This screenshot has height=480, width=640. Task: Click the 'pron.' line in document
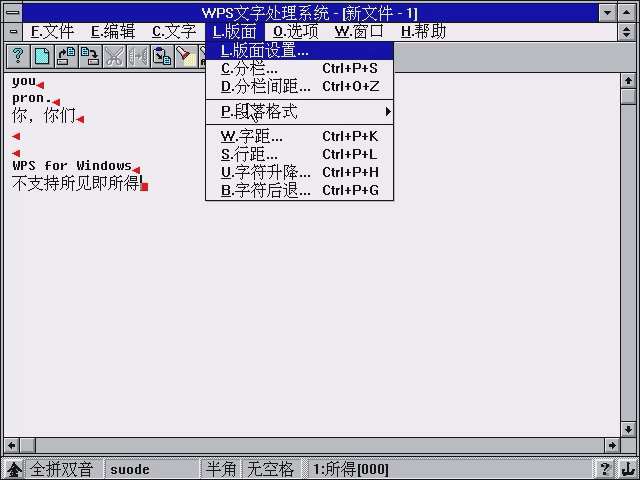coord(31,98)
